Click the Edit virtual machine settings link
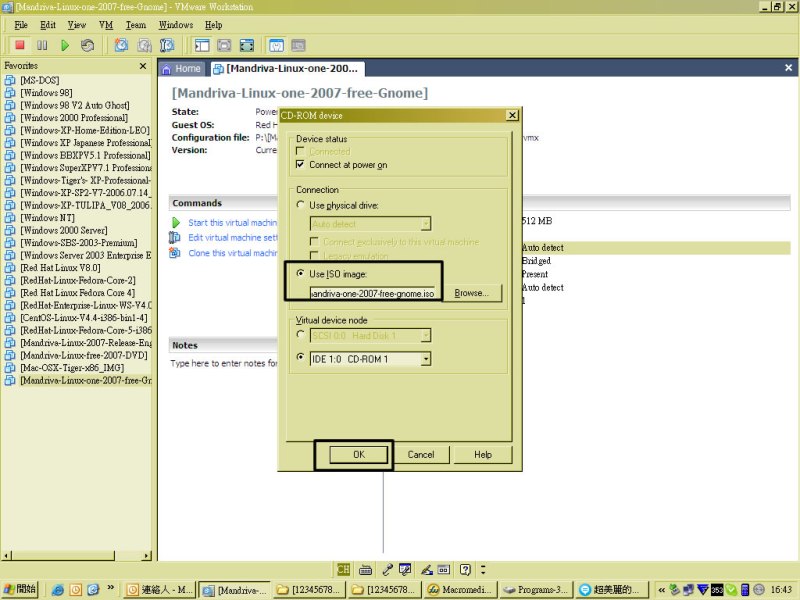The width and height of the screenshot is (800, 600). 233,237
